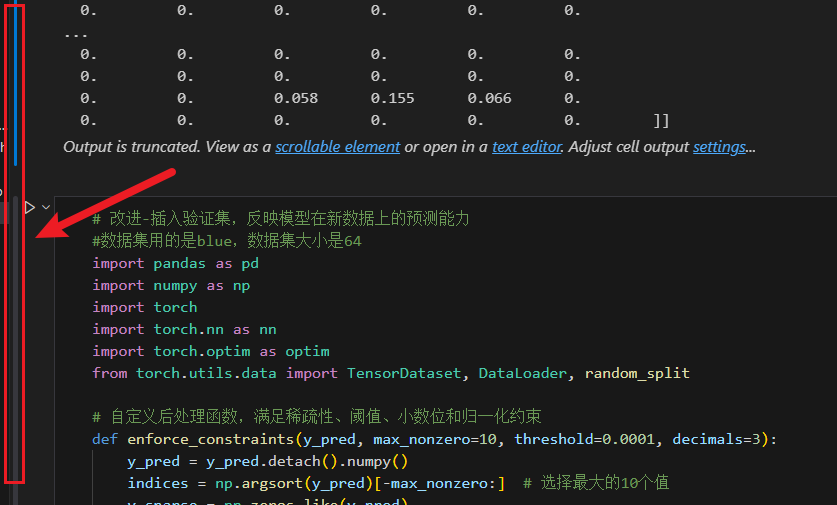Click the 'np.argsort' call in the indices line

(259, 483)
